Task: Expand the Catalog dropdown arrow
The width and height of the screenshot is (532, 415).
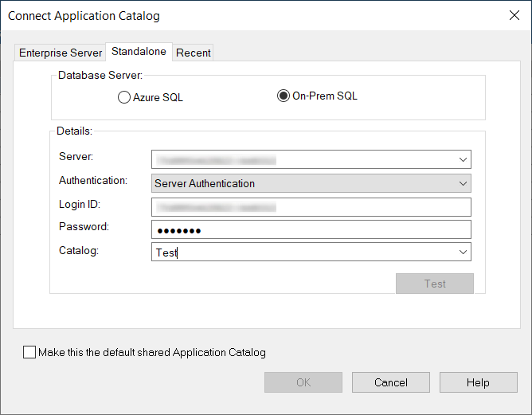Action: tap(463, 253)
